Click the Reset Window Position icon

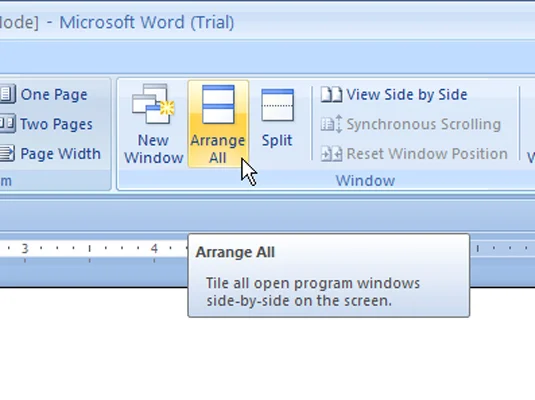point(331,154)
